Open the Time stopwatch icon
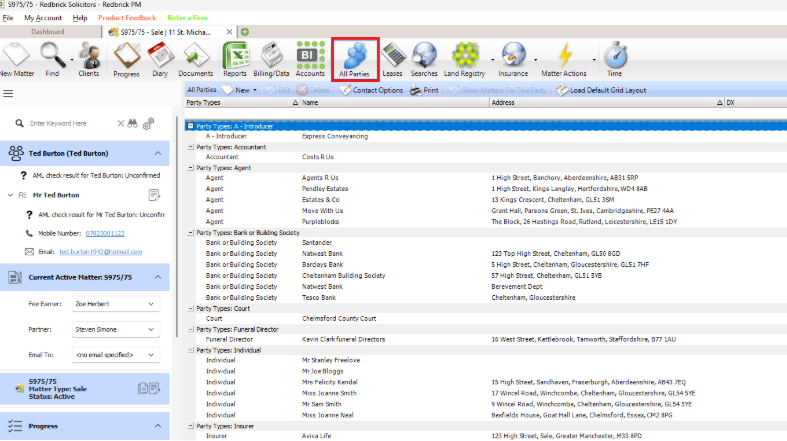This screenshot has width=787, height=441. (614, 58)
